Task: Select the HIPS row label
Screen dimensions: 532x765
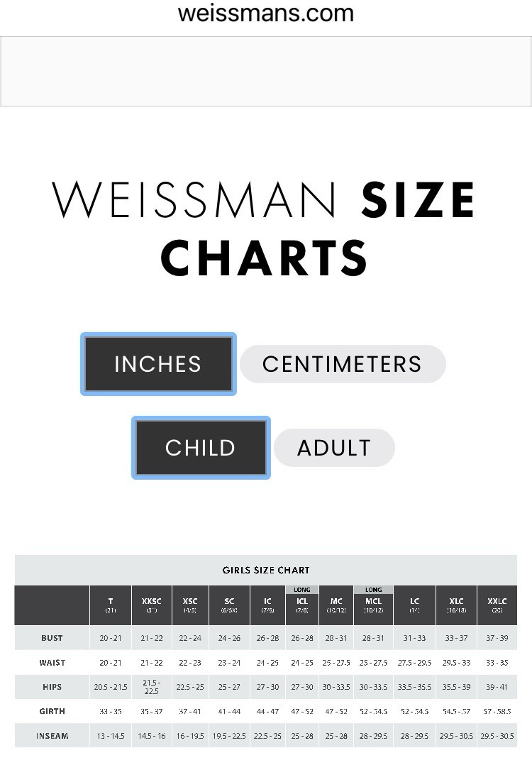Action: point(52,687)
